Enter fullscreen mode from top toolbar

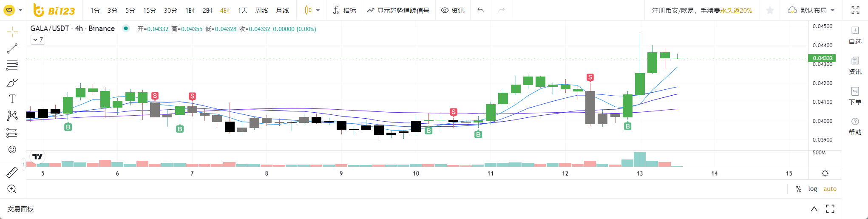855,10
